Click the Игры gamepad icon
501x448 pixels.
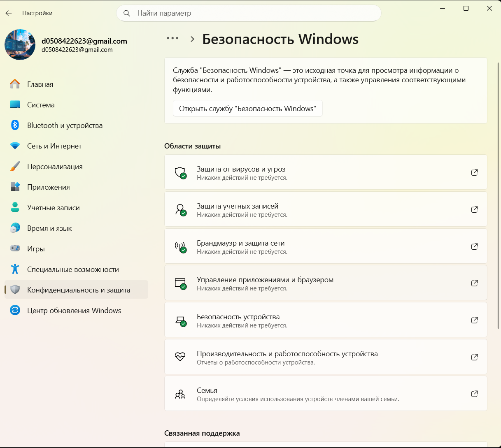coord(15,248)
